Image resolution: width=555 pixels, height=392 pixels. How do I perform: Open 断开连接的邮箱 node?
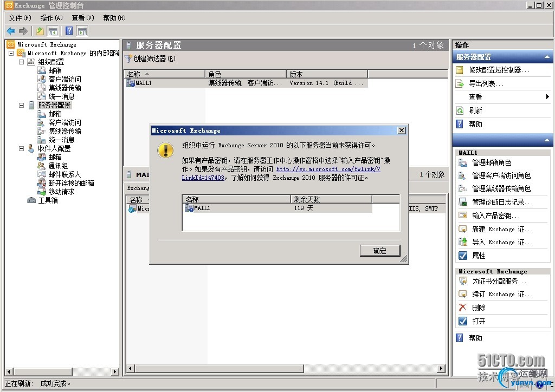tap(71, 183)
